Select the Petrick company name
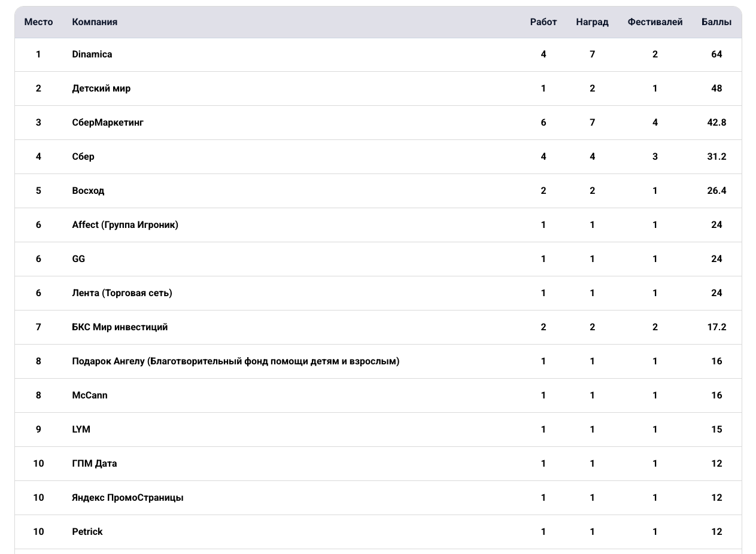The width and height of the screenshot is (756, 554). pos(87,532)
